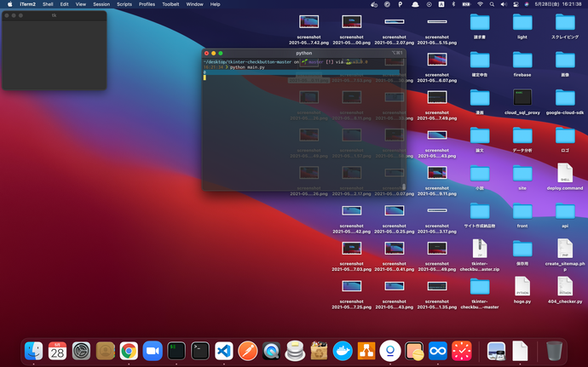The image size is (588, 367).
Task: Select the site folder on the desktop
Action: (x=522, y=174)
